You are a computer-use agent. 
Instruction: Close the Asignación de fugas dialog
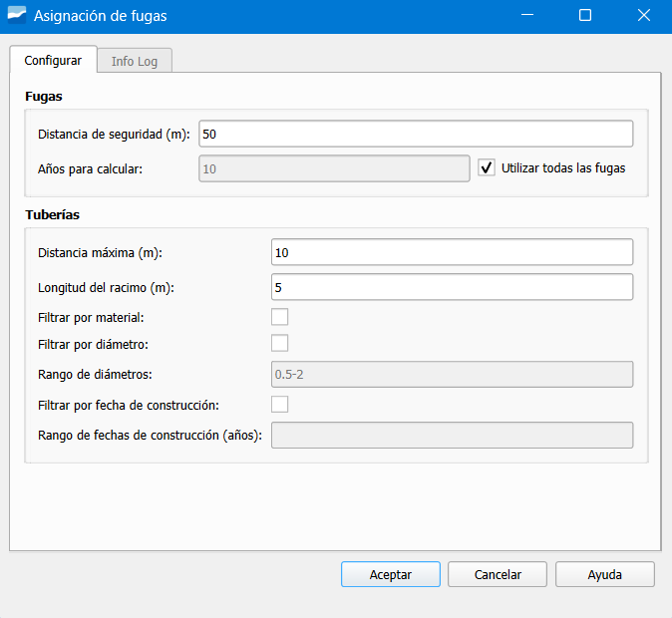coord(643,16)
